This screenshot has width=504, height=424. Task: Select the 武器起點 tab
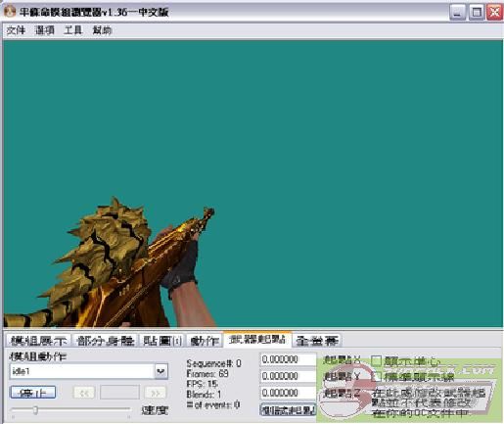click(x=257, y=339)
